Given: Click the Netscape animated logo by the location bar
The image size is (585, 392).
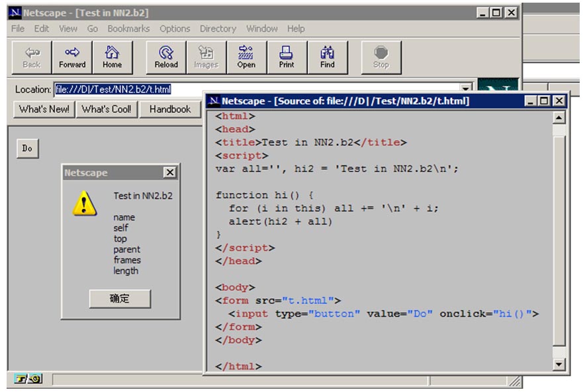Looking at the screenshot, I should tap(498, 85).
